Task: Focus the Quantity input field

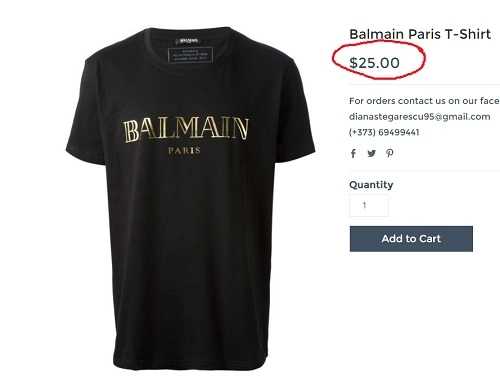Action: [369, 205]
